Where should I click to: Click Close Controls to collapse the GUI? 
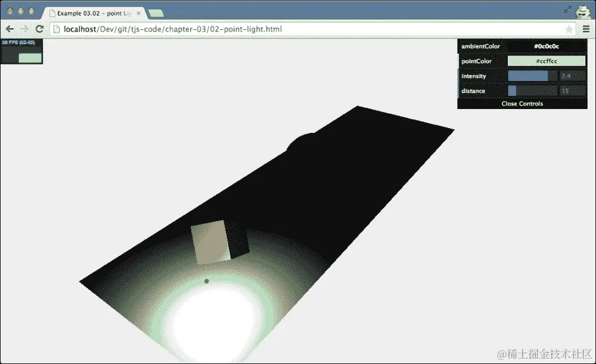(x=521, y=103)
